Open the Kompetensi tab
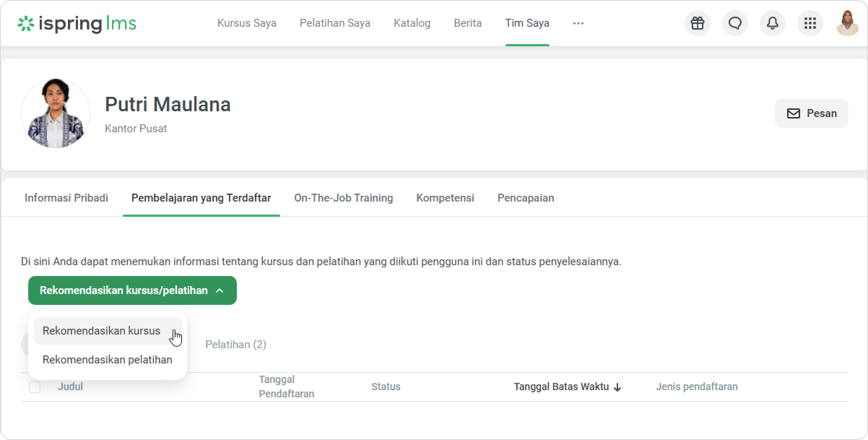This screenshot has height=440, width=868. point(445,198)
